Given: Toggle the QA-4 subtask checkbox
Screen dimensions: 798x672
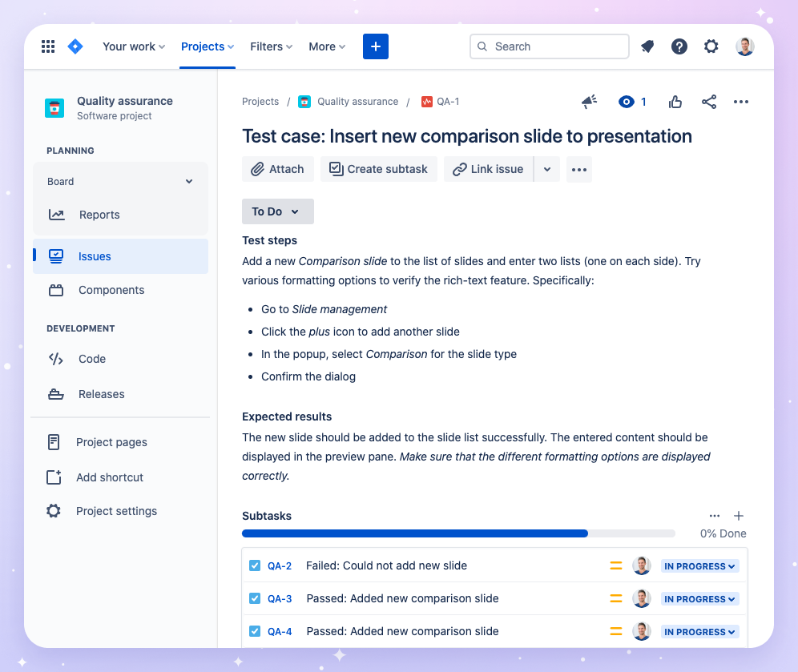Looking at the screenshot, I should pyautogui.click(x=255, y=631).
